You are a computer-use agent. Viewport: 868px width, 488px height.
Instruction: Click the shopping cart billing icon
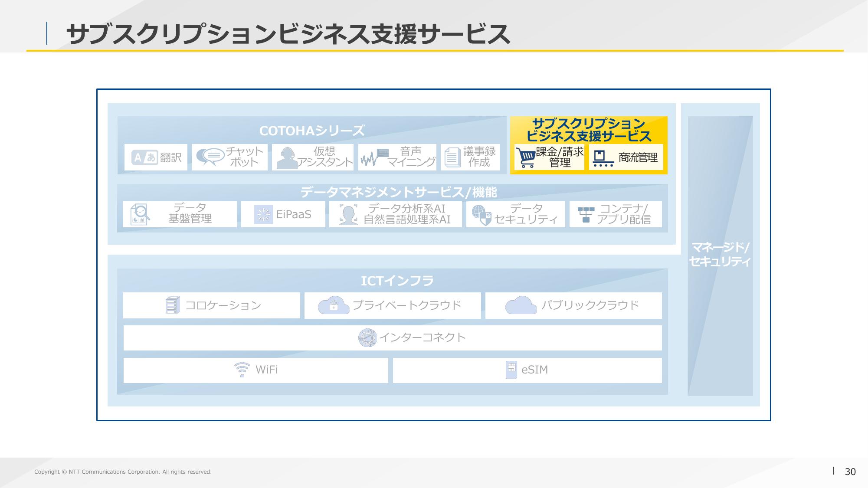(x=526, y=157)
